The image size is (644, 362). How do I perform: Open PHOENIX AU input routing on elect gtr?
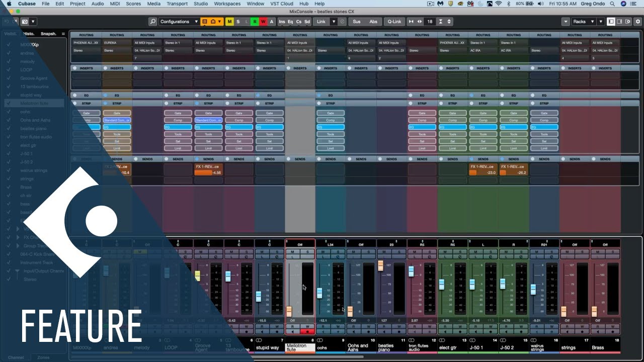click(452, 43)
